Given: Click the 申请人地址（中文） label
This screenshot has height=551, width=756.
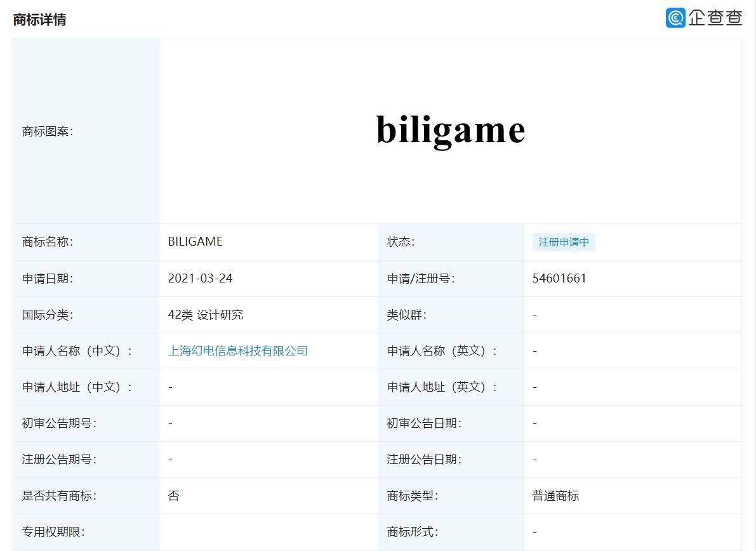Looking at the screenshot, I should tap(77, 387).
